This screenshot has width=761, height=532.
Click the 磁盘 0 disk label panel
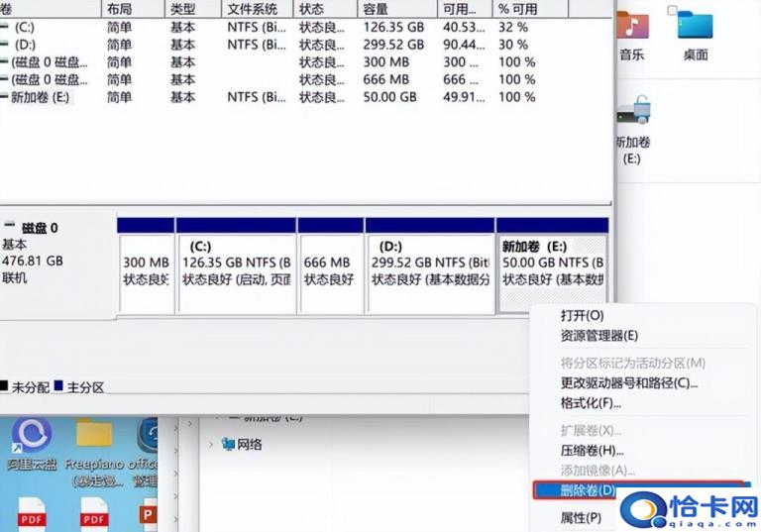click(x=57, y=265)
